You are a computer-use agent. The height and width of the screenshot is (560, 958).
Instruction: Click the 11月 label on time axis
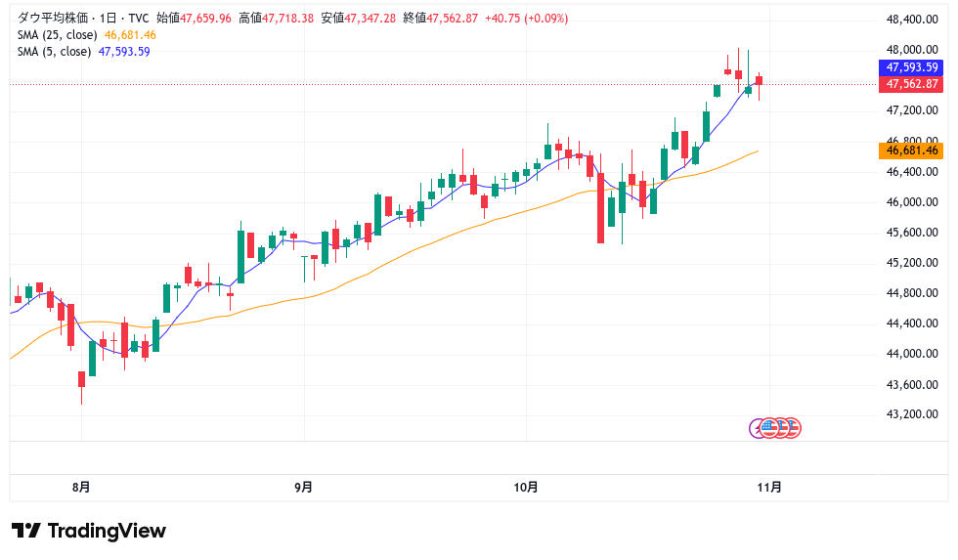point(769,486)
